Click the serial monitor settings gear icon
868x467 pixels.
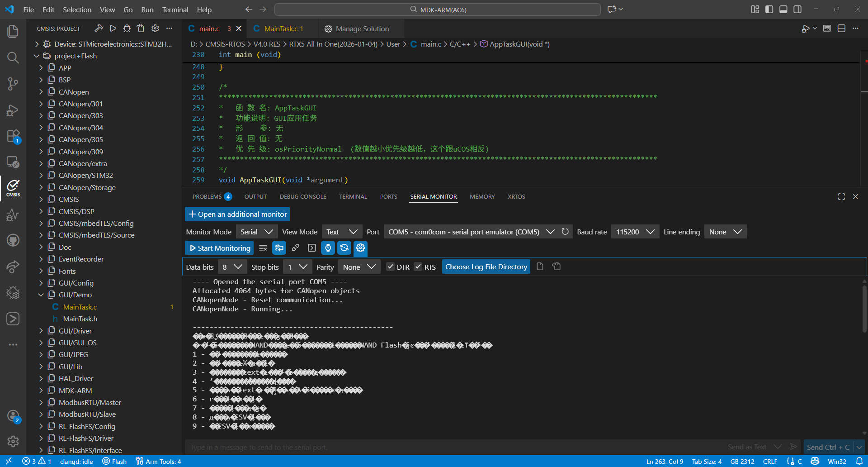(x=360, y=248)
